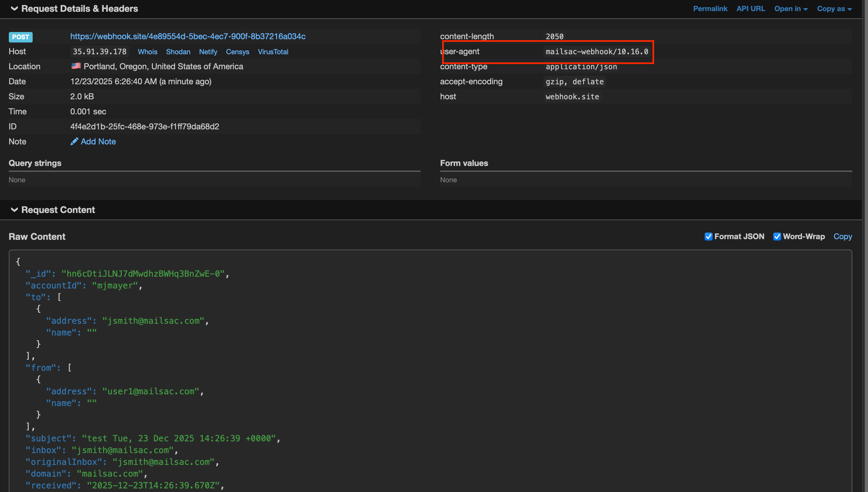Collapse the Request Content section
Screen dimensions: 868x492
click(14, 209)
